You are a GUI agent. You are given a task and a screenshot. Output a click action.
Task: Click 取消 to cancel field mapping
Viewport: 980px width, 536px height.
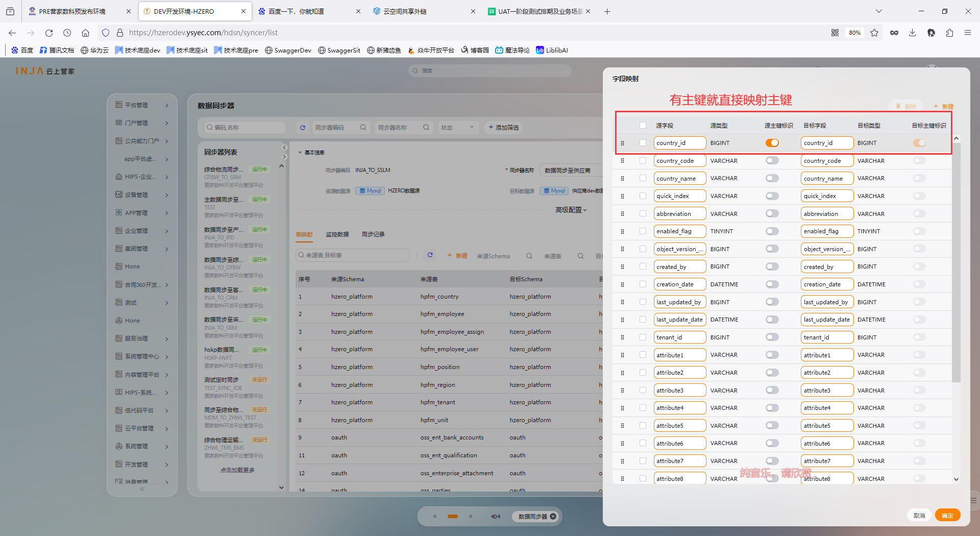point(919,516)
